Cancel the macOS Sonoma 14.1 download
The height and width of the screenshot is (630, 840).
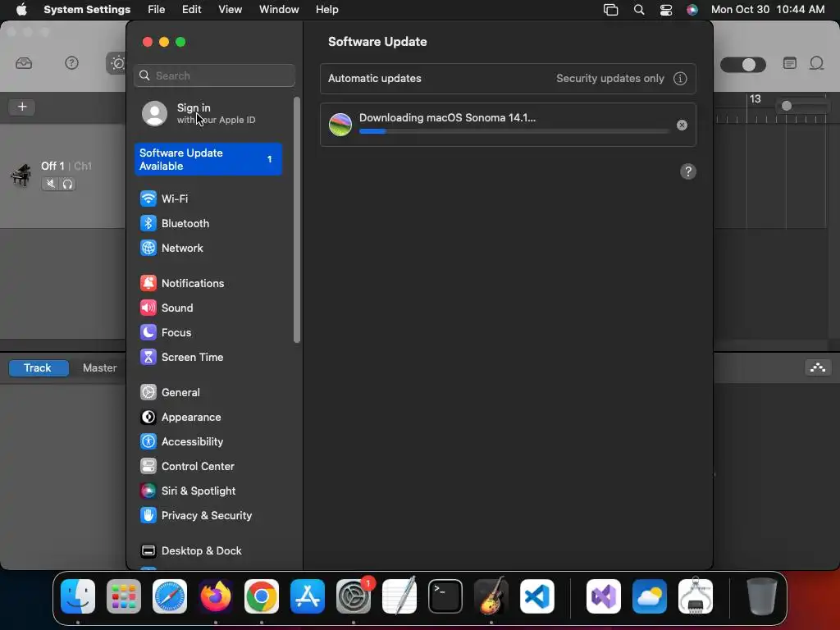coord(682,126)
